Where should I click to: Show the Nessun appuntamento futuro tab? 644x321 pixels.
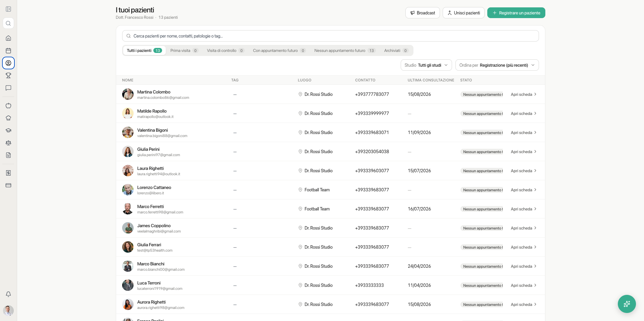click(345, 51)
